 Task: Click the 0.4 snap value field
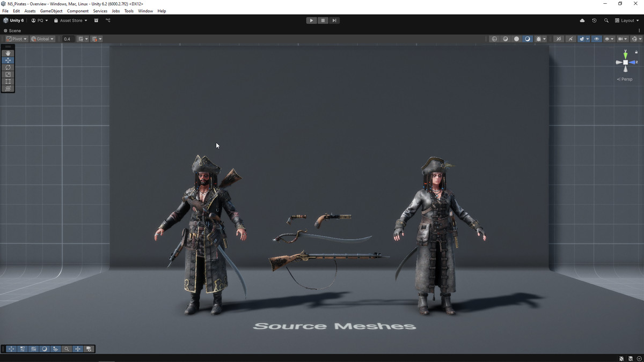[67, 39]
